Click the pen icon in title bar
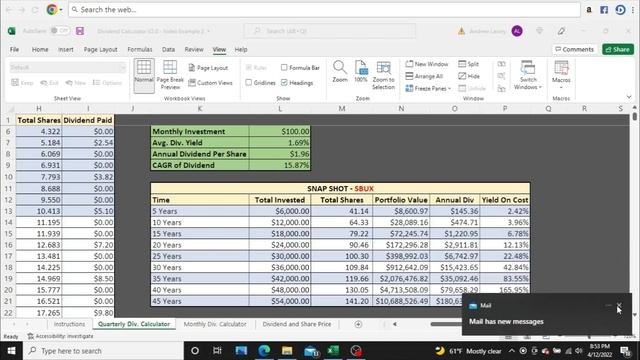This screenshot has width=640, height=360. click(x=562, y=31)
